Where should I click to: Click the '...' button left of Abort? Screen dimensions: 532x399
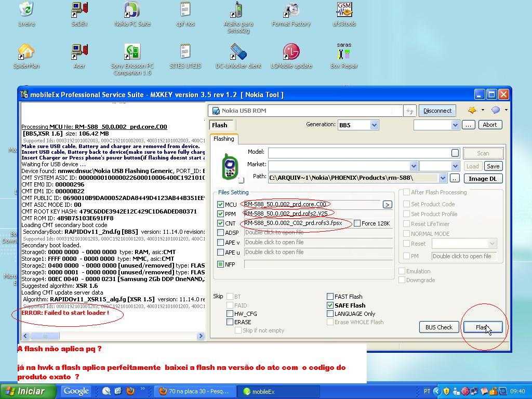click(468, 125)
